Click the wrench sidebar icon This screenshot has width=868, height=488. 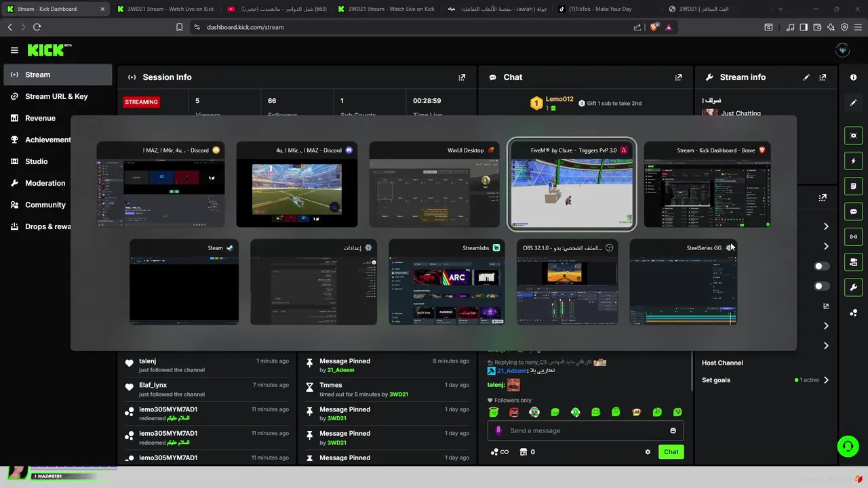click(x=853, y=287)
